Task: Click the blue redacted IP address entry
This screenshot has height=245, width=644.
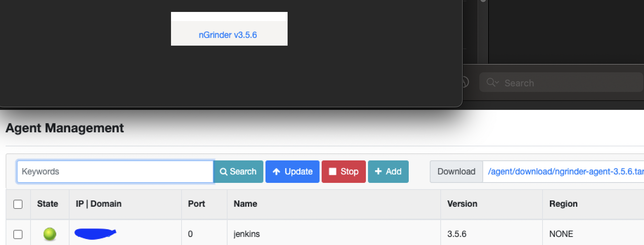Action: point(95,234)
